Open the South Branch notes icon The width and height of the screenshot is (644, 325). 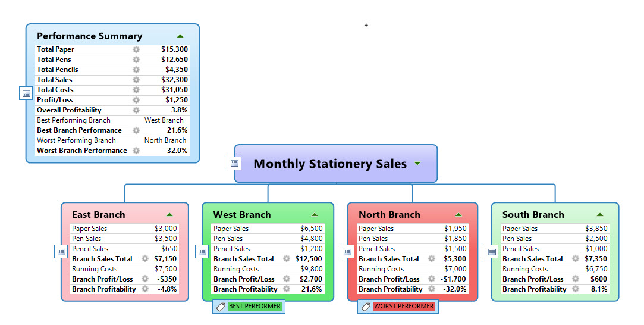(492, 252)
